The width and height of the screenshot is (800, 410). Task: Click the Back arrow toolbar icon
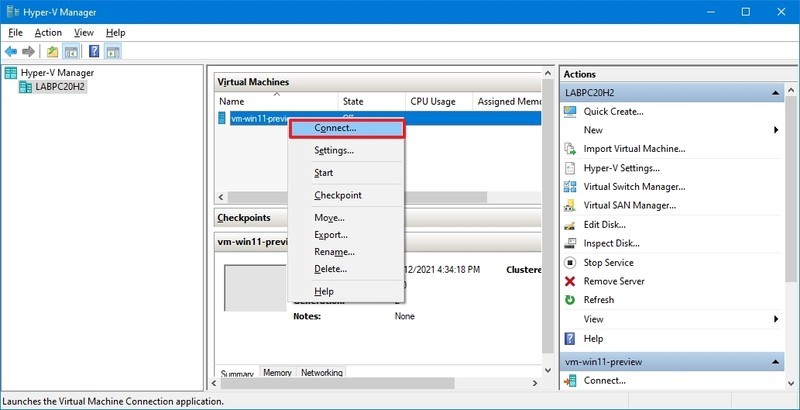pos(11,51)
